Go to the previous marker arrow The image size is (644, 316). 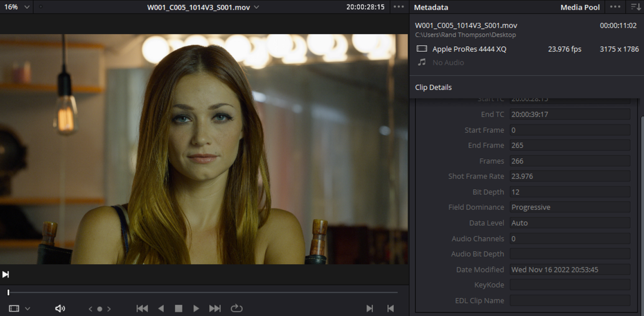pos(91,309)
